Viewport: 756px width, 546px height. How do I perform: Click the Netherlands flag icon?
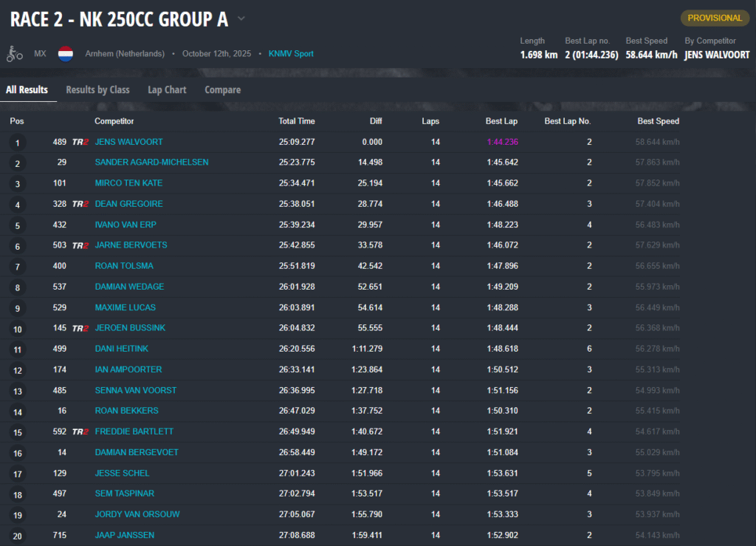coord(66,54)
